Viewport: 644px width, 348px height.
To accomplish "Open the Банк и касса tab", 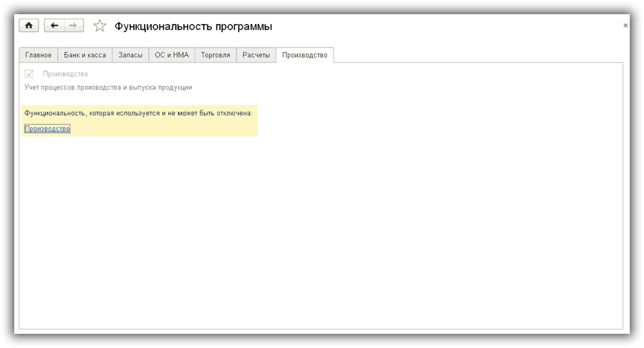I will pyautogui.click(x=85, y=55).
